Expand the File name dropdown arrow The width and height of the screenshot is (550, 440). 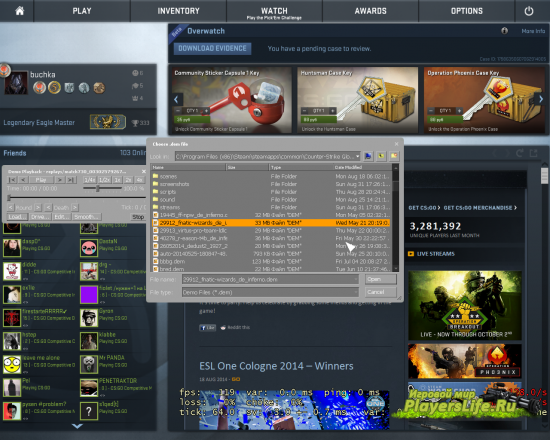click(356, 279)
